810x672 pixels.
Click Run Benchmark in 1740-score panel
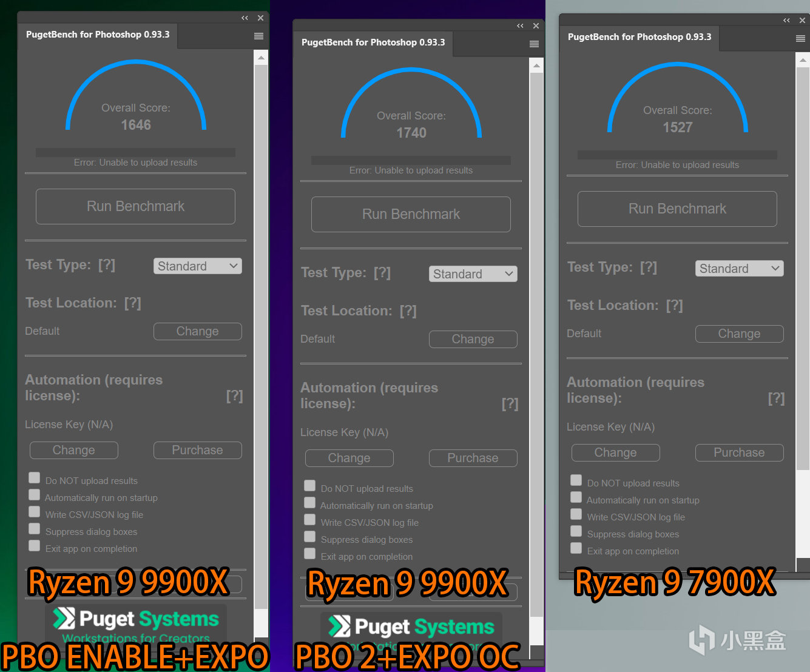coord(411,214)
